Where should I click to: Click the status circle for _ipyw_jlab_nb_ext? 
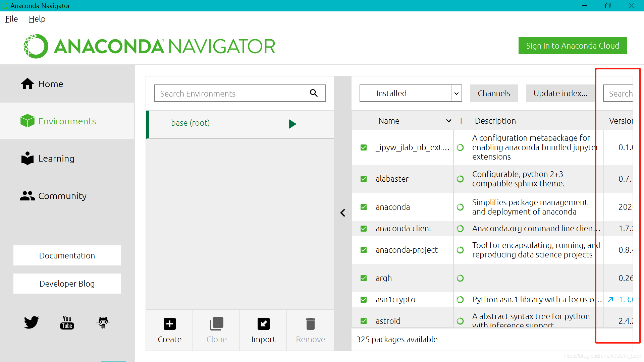tap(460, 147)
